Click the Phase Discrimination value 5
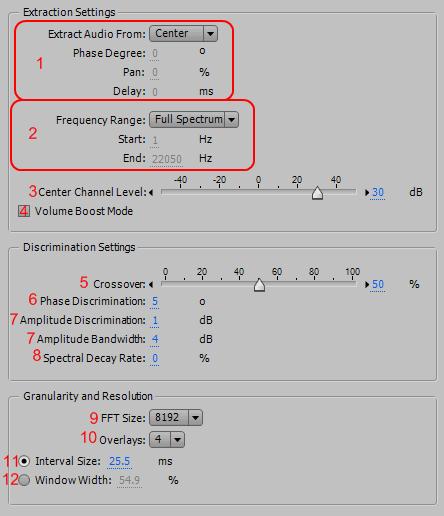The height and width of the screenshot is (516, 444). [155, 301]
